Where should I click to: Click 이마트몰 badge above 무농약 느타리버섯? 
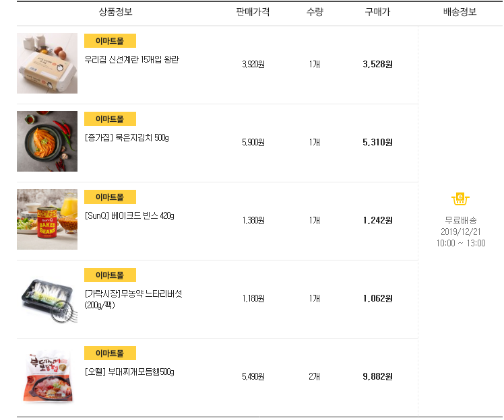click(110, 275)
